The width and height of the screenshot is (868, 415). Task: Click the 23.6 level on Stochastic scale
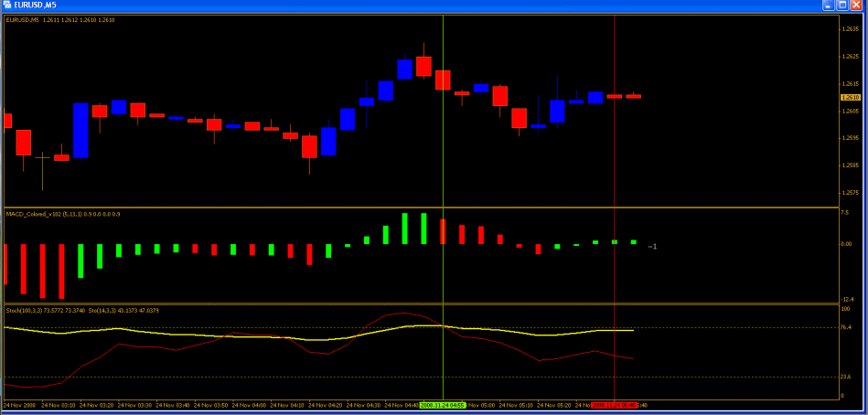click(x=846, y=377)
